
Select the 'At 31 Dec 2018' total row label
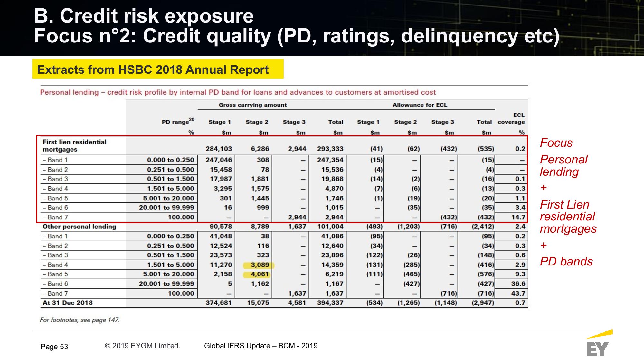pyautogui.click(x=68, y=303)
